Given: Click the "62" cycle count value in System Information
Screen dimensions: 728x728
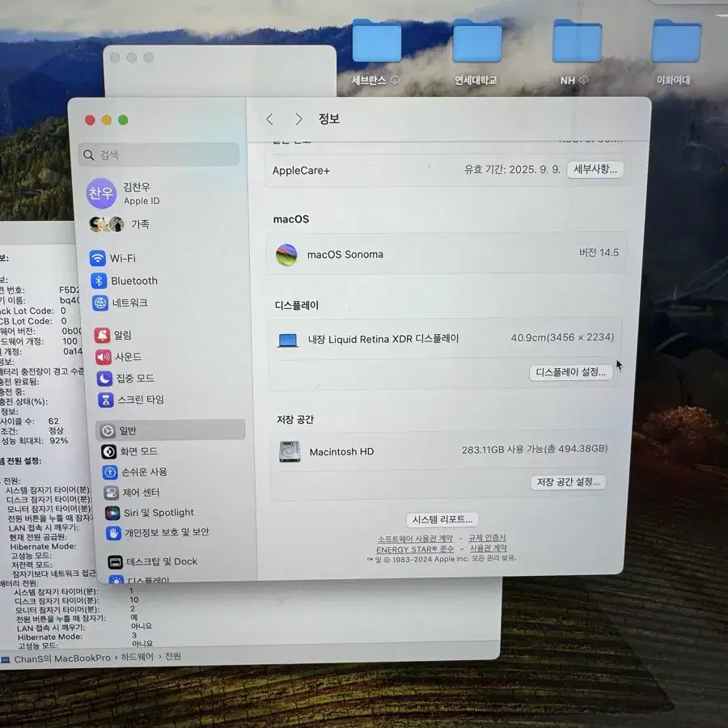Looking at the screenshot, I should tap(53, 421).
